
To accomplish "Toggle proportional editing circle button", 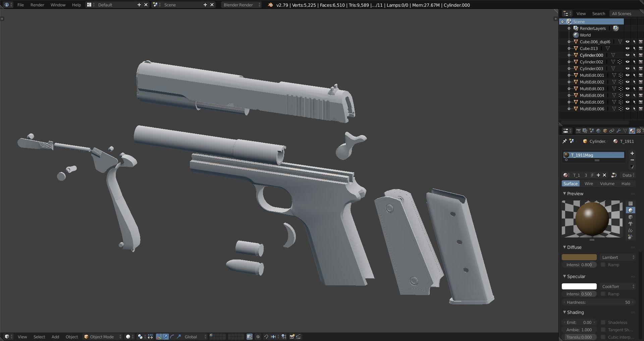I will click(x=258, y=337).
